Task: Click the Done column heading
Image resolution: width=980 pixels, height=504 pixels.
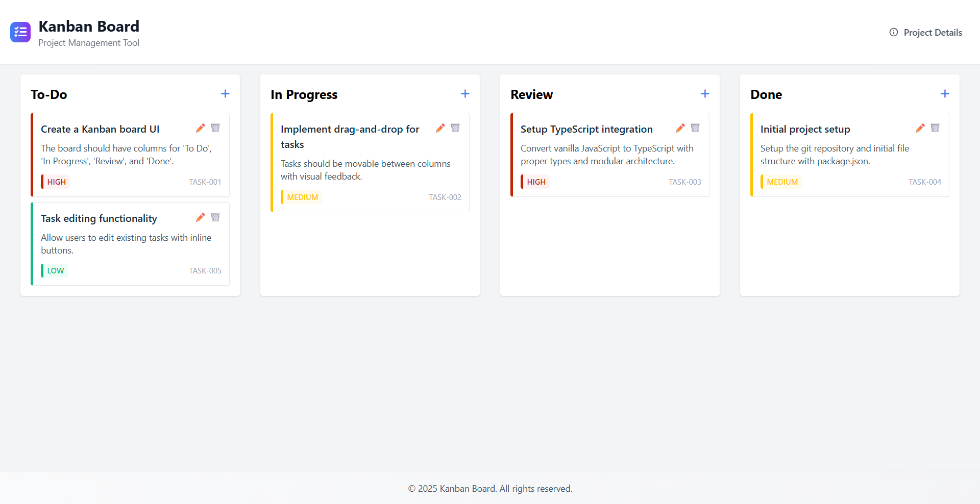Action: coord(766,94)
